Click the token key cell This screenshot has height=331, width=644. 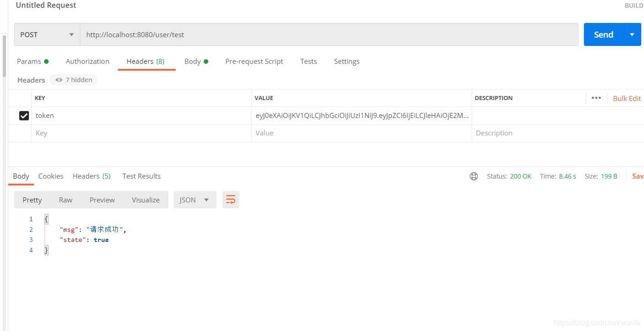click(x=141, y=116)
